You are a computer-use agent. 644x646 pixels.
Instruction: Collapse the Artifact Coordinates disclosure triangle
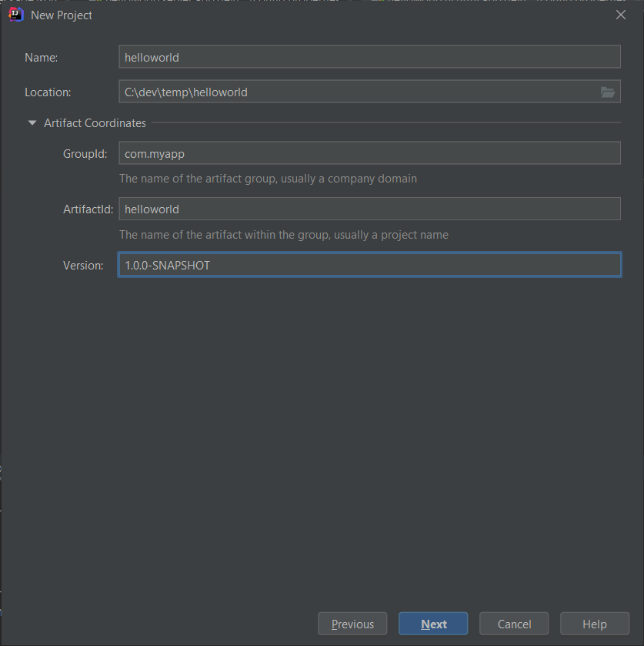point(32,122)
